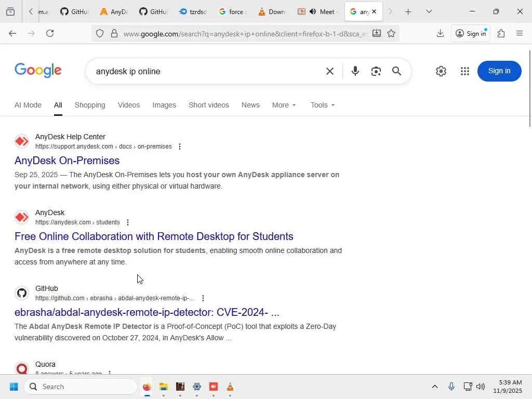This screenshot has height=399, width=532.
Task: Select the Images results tab
Action: tap(164, 105)
